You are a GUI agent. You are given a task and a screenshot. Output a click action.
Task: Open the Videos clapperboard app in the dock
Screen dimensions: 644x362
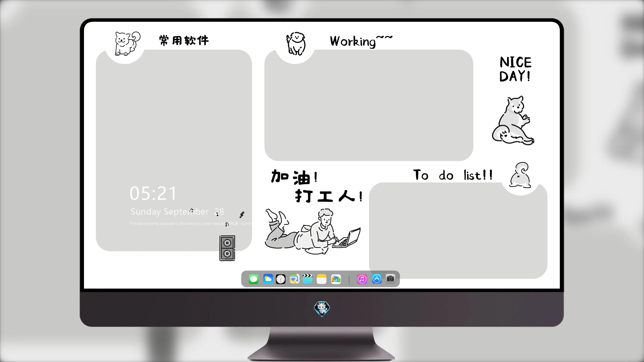pos(308,279)
